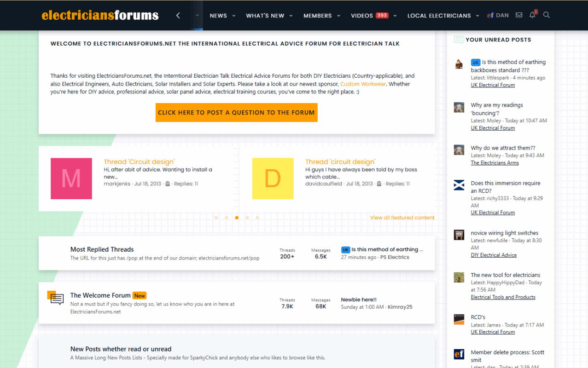The image size is (588, 368).
Task: Open the Videos menu item
Action: [x=362, y=16]
